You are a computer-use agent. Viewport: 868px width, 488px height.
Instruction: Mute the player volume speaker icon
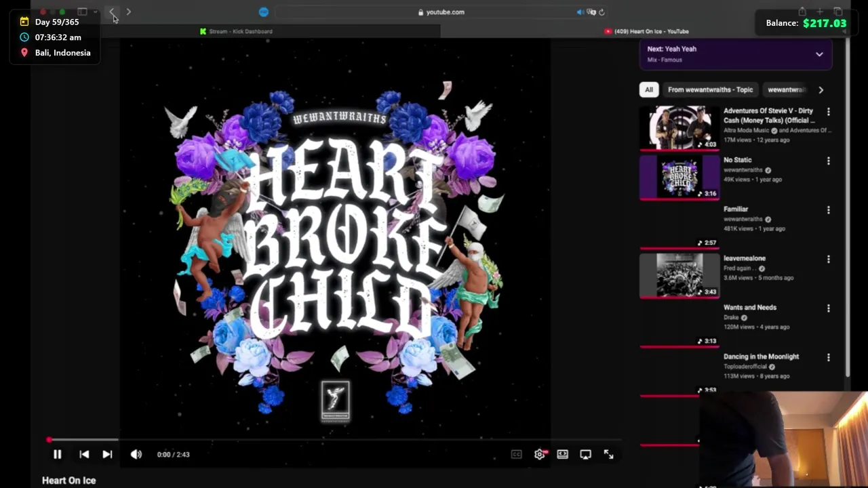[x=136, y=455]
